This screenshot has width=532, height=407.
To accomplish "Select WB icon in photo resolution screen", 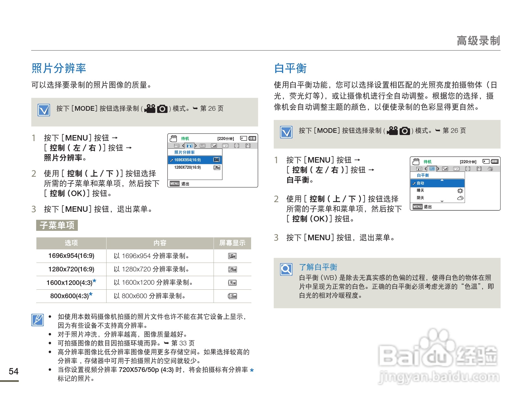I will click(203, 146).
